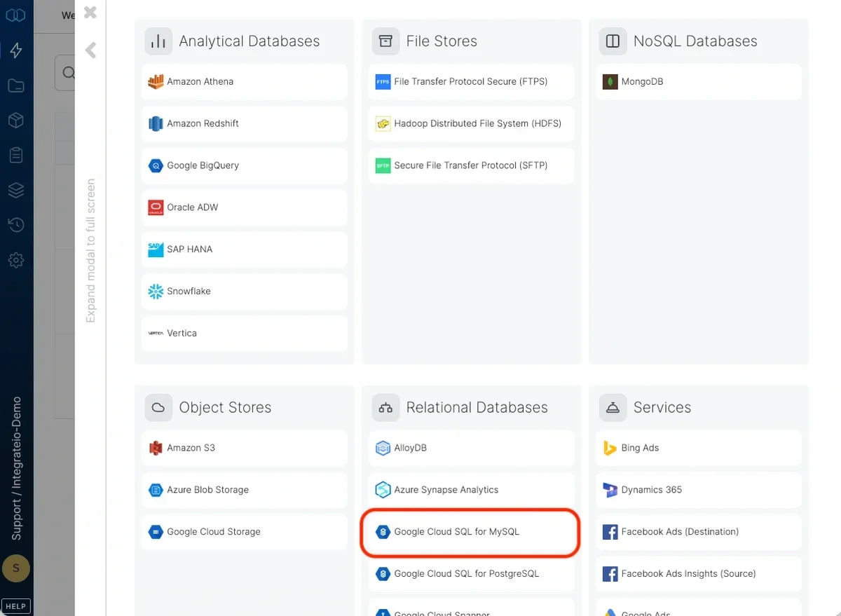Click the HELP button at bottom left

[x=15, y=605]
